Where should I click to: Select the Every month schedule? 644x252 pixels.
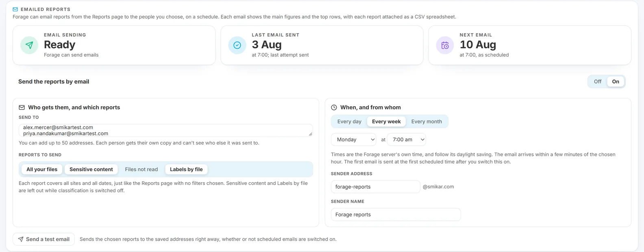point(426,121)
